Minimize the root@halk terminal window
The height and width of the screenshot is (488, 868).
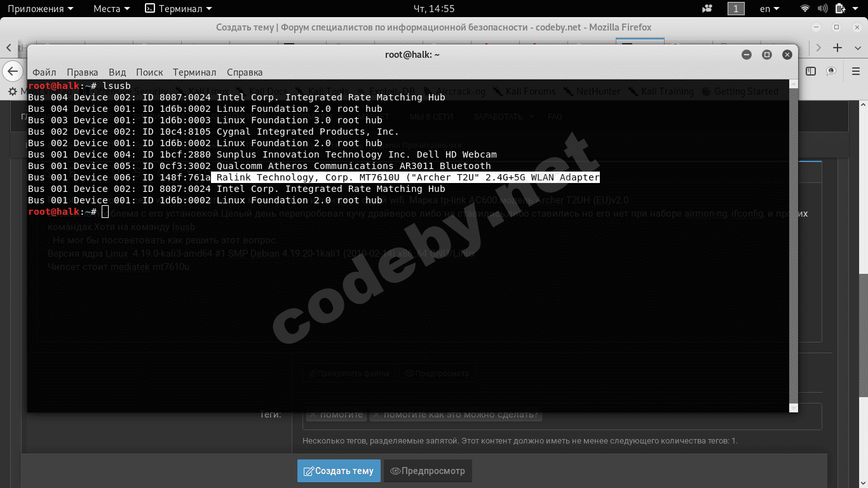tap(747, 55)
